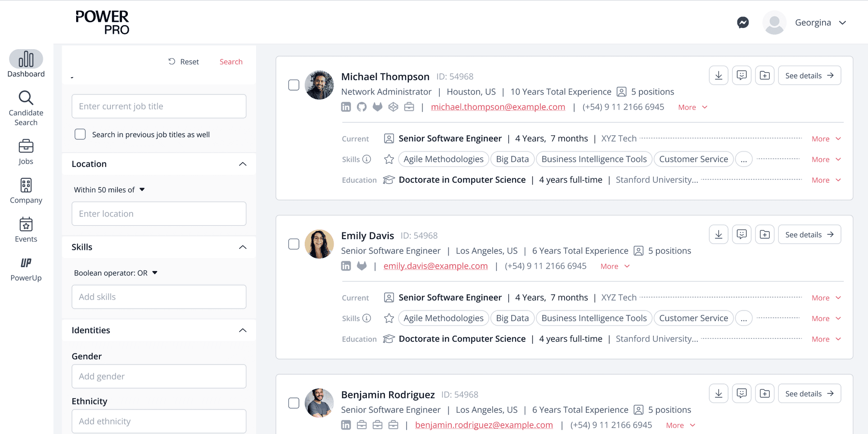The height and width of the screenshot is (434, 868).
Task: Open Emily Davis's profile photo
Action: (319, 244)
